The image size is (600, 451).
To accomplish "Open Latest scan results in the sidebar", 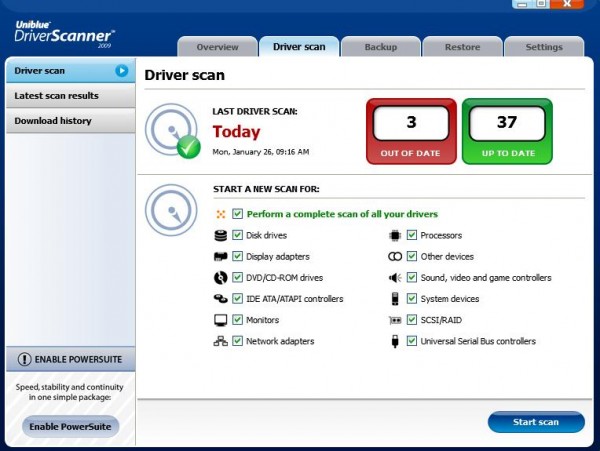I will 56,96.
